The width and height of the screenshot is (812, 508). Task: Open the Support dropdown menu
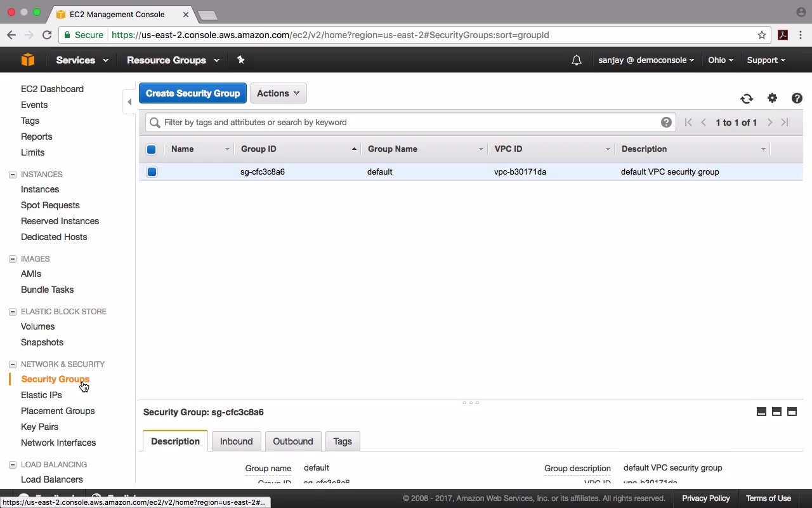(x=766, y=60)
